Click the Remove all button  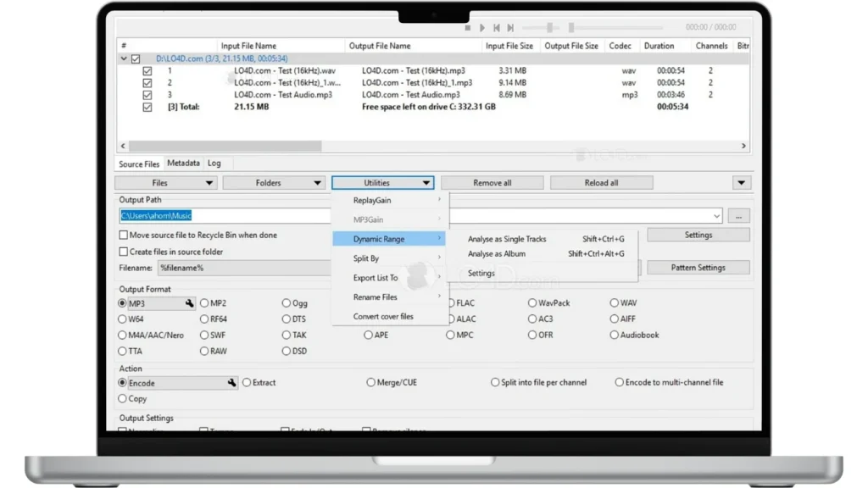pyautogui.click(x=492, y=183)
